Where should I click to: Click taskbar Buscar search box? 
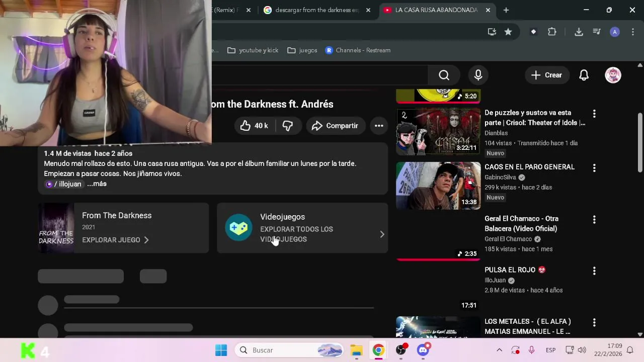290,350
